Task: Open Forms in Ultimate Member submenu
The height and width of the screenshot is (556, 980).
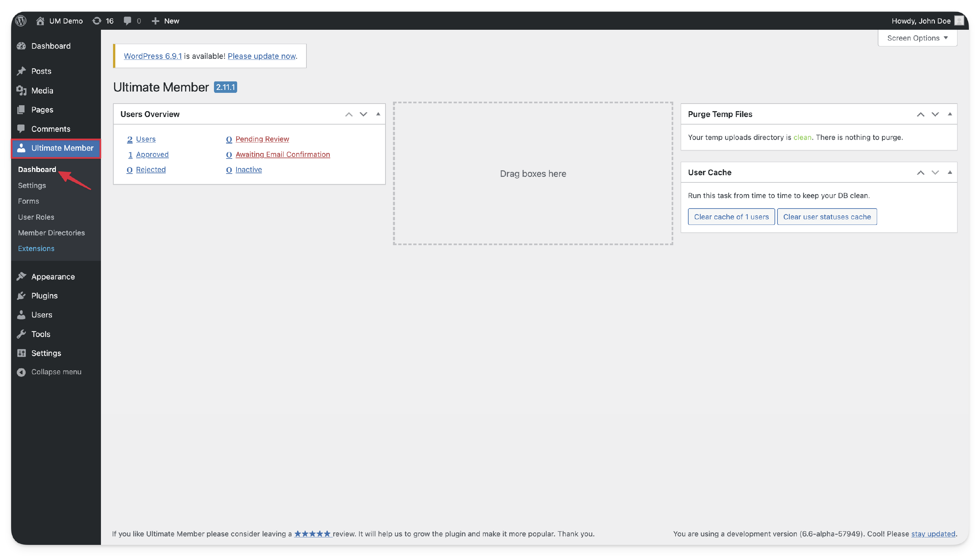Action: pos(29,201)
